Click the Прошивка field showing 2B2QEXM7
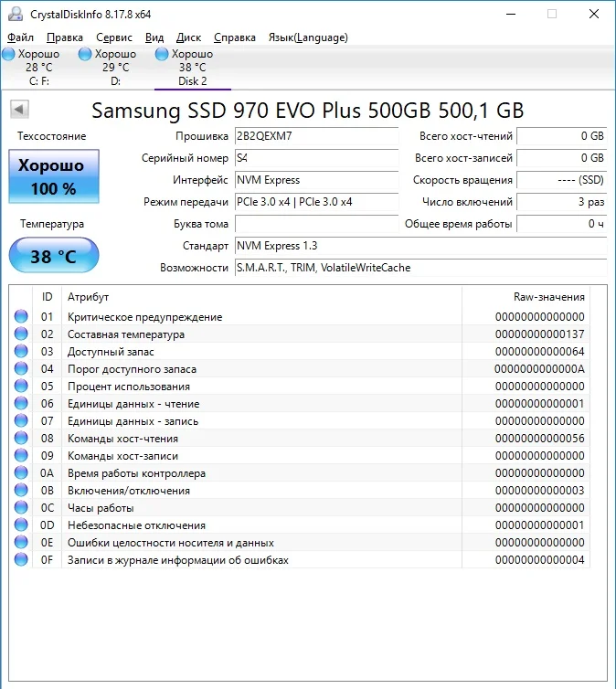616x689 pixels. click(x=316, y=136)
